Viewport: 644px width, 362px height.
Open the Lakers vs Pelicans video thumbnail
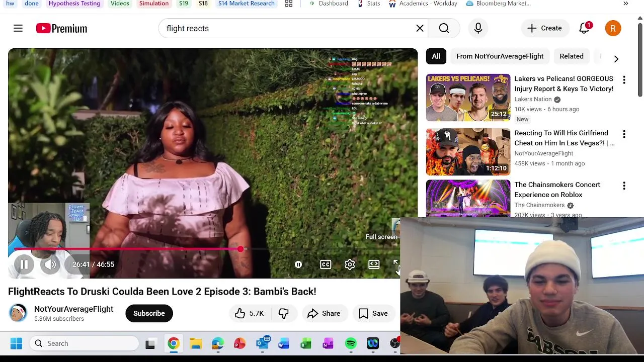468,98
